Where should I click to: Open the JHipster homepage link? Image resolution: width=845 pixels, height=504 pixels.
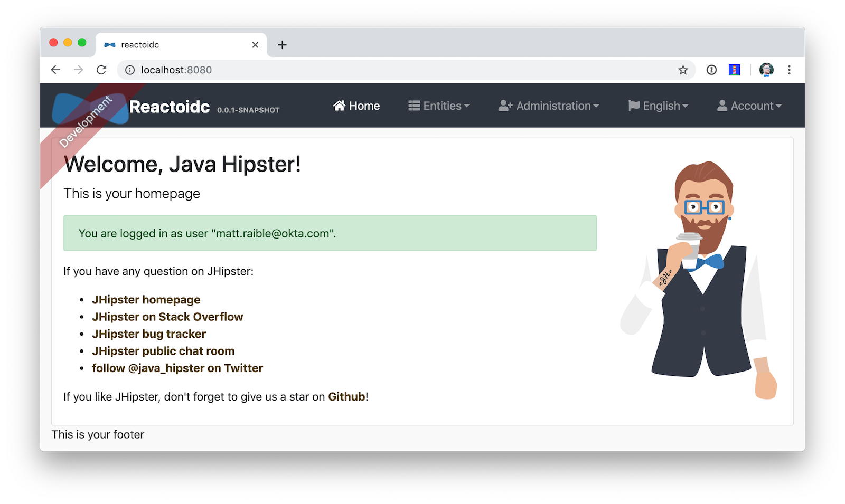coord(146,300)
